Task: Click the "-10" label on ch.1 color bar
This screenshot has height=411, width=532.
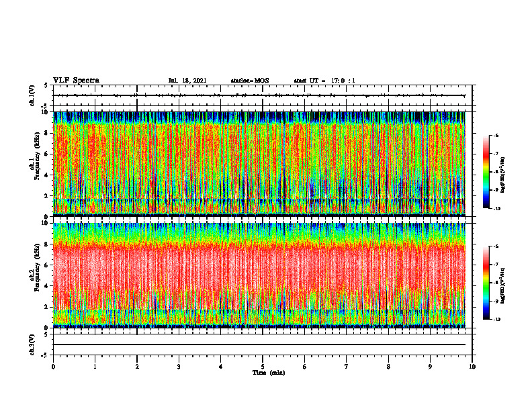Action: click(496, 209)
